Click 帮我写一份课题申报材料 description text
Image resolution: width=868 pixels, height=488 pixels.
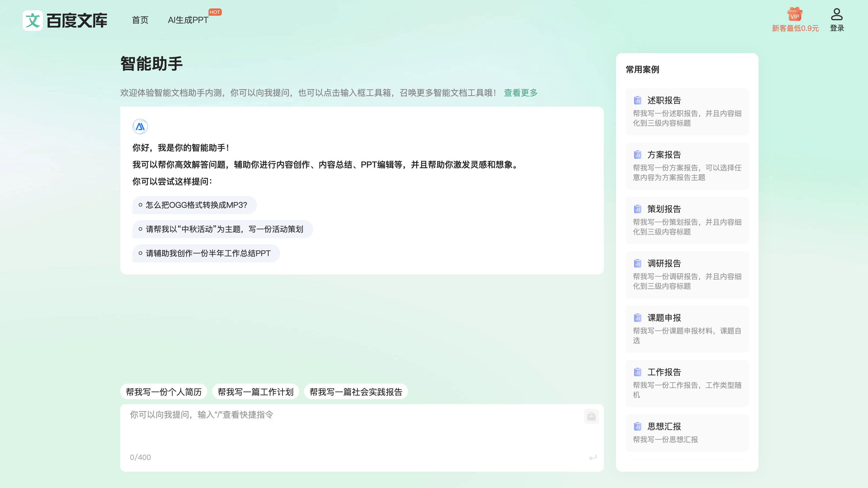(x=687, y=335)
